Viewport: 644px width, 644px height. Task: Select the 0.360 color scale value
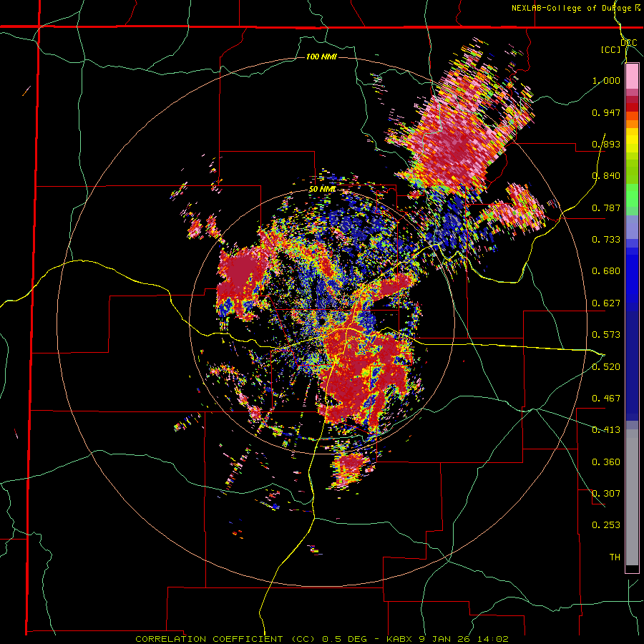pyautogui.click(x=606, y=462)
